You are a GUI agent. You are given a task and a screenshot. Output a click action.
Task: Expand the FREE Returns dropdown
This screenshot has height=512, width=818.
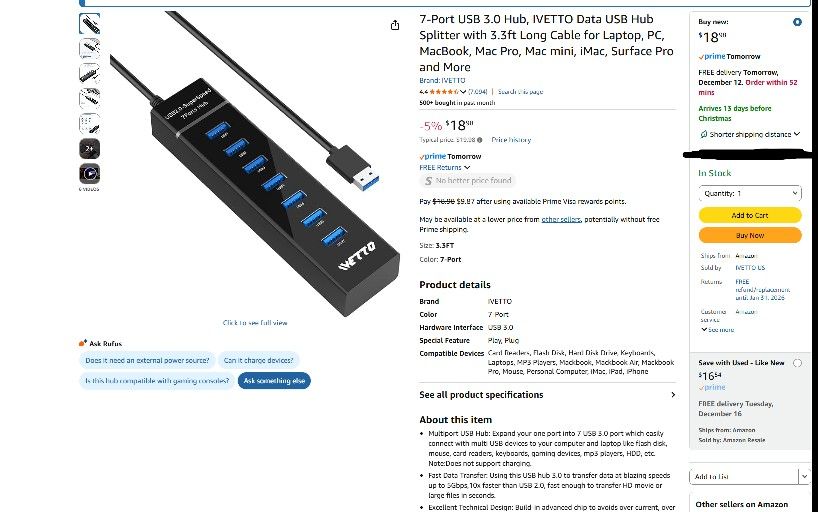[444, 168]
